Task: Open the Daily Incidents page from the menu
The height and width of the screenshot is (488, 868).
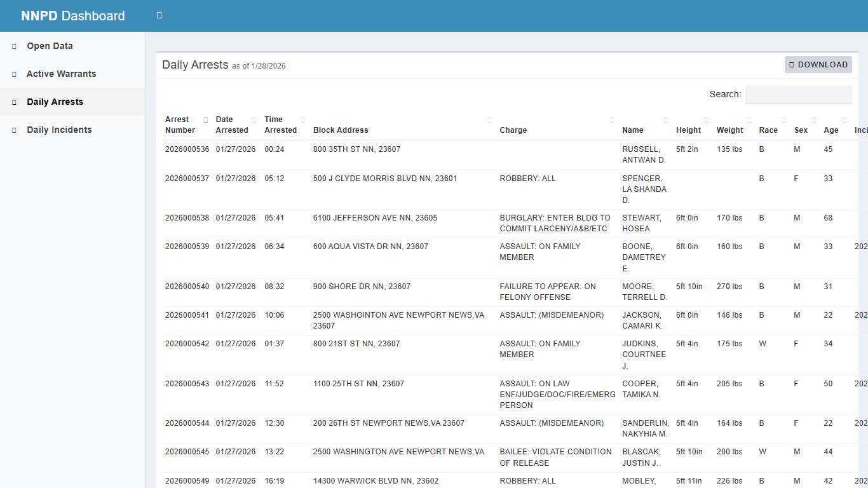Action: coord(59,130)
